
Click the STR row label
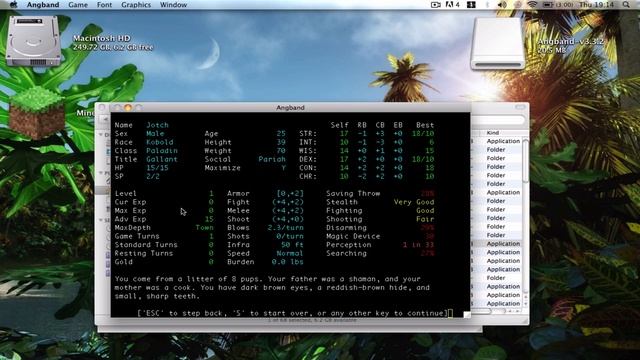(x=308, y=133)
